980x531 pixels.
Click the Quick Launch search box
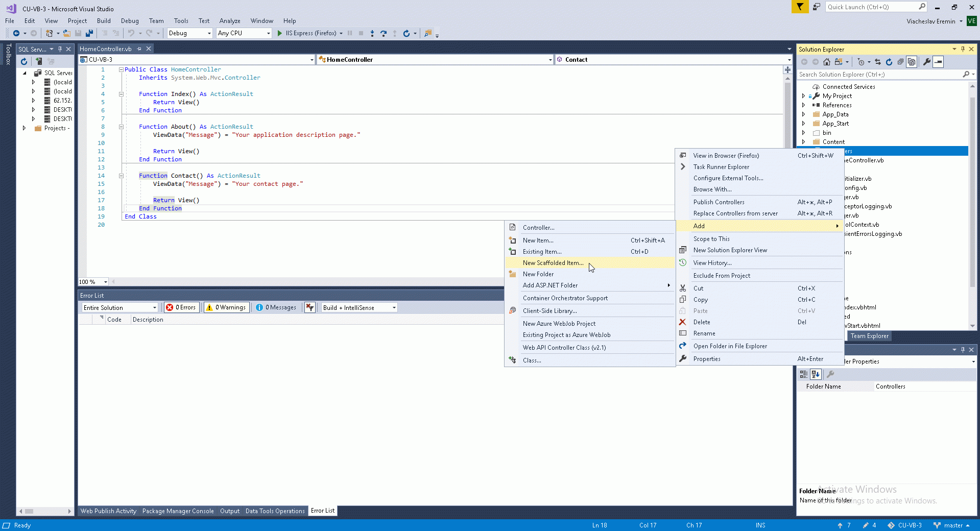876,7
